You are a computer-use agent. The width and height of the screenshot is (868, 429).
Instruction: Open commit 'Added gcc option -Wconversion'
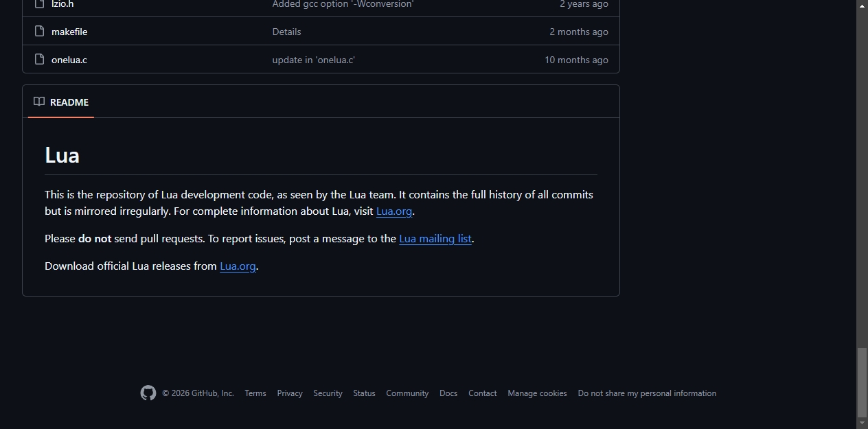point(343,4)
